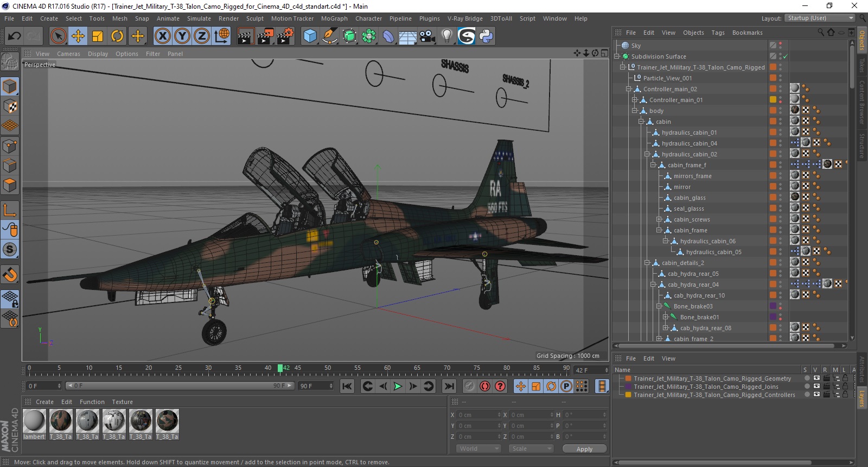Add a Light object
The width and height of the screenshot is (868, 467).
(446, 36)
